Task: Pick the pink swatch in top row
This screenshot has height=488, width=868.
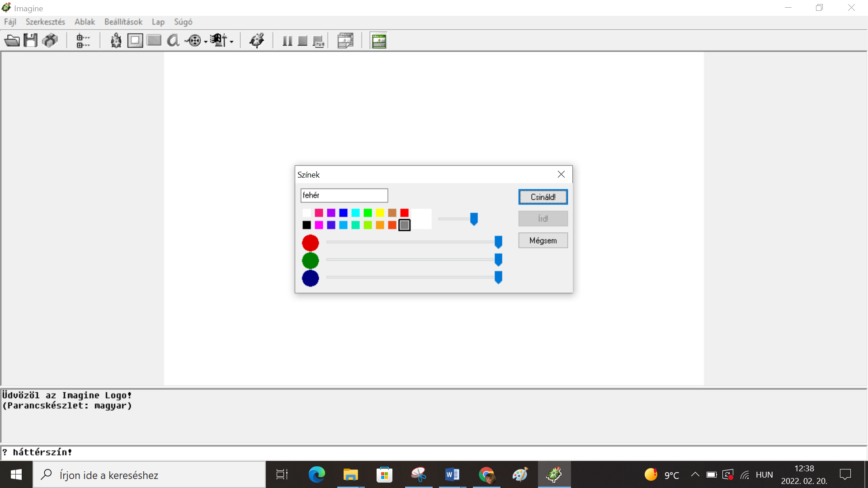Action: (319, 213)
